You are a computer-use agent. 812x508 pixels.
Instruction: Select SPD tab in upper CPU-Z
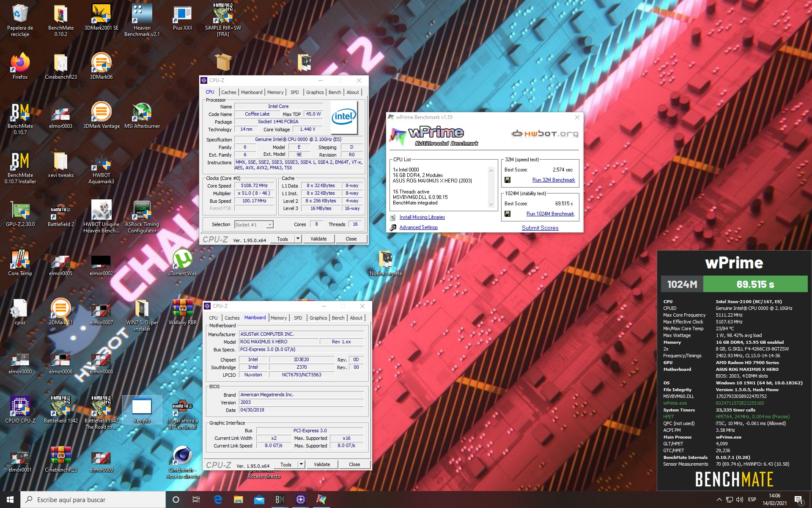click(x=295, y=92)
